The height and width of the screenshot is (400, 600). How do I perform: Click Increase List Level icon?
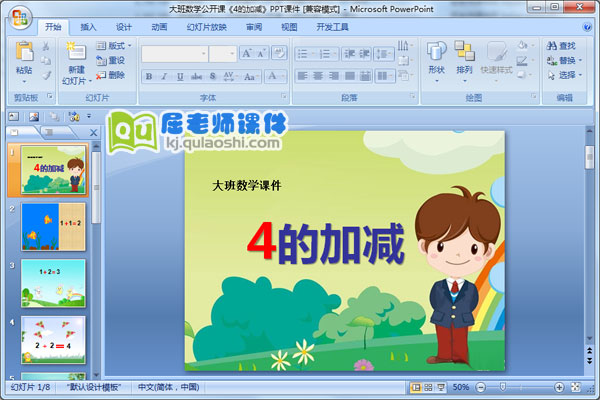[x=364, y=54]
